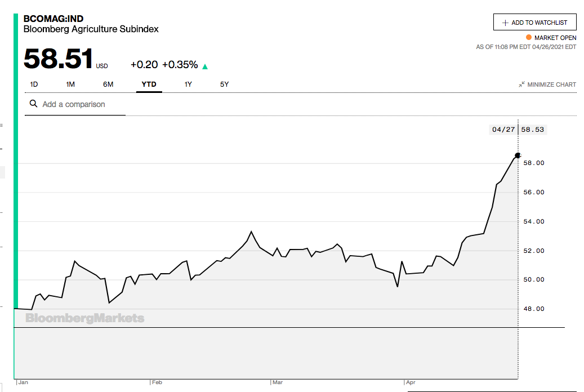Screen dimensions: 584x392
Task: Click the 54.00 price axis label
Action: coord(534,221)
